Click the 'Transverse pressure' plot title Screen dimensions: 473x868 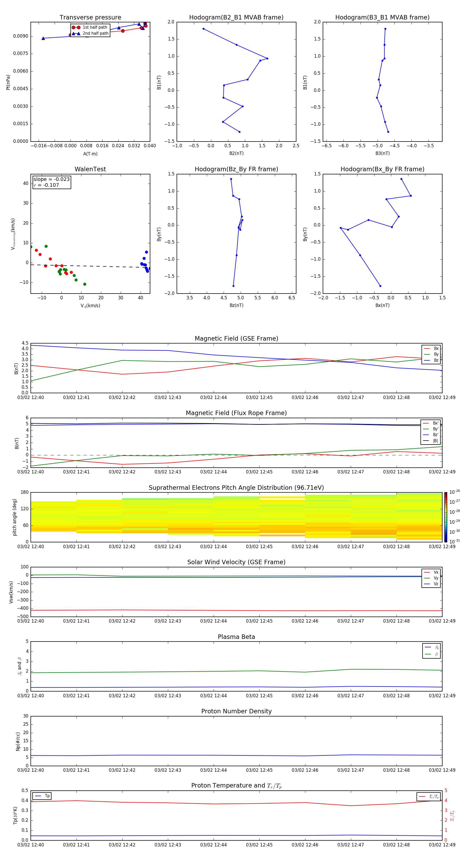point(90,18)
